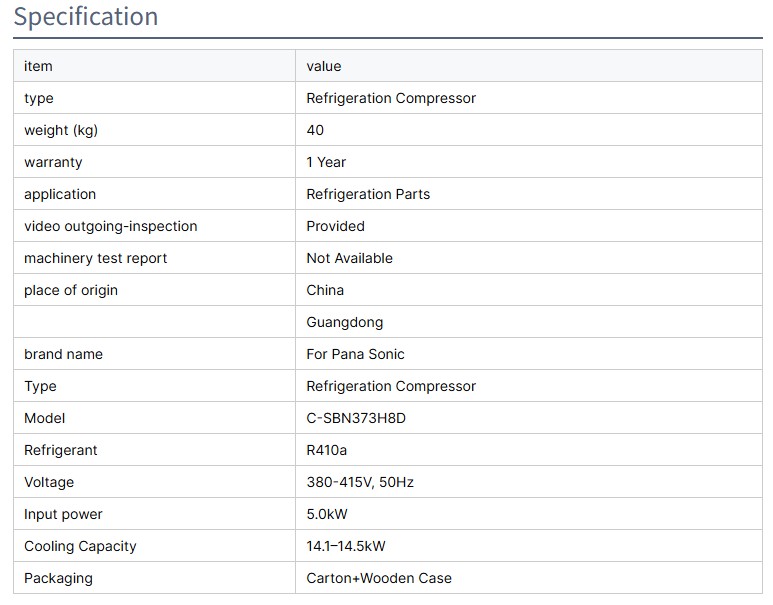Click the Carton+Wooden Case packaging value

[x=379, y=578]
